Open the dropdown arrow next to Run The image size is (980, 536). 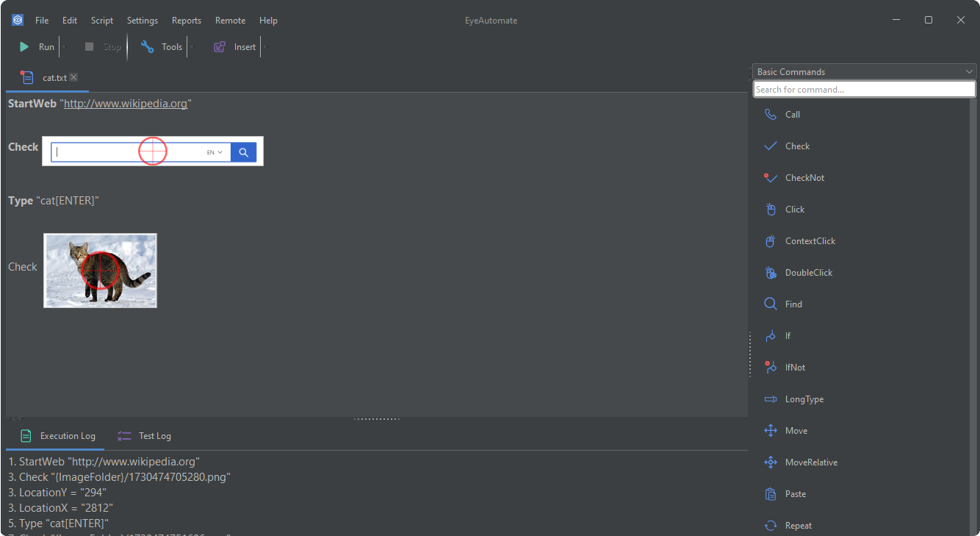click(64, 47)
